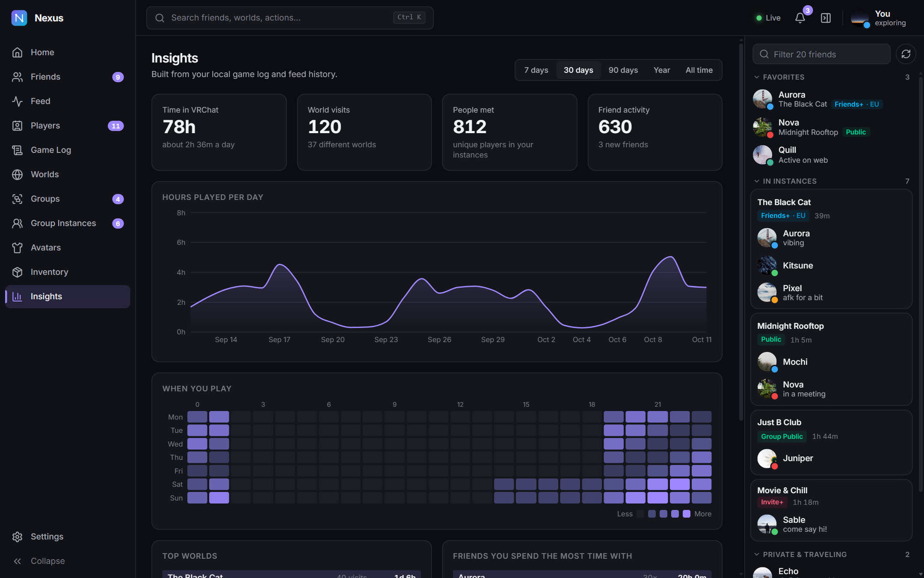Go to Players section icon
This screenshot has height=578, width=924.
coord(17,125)
